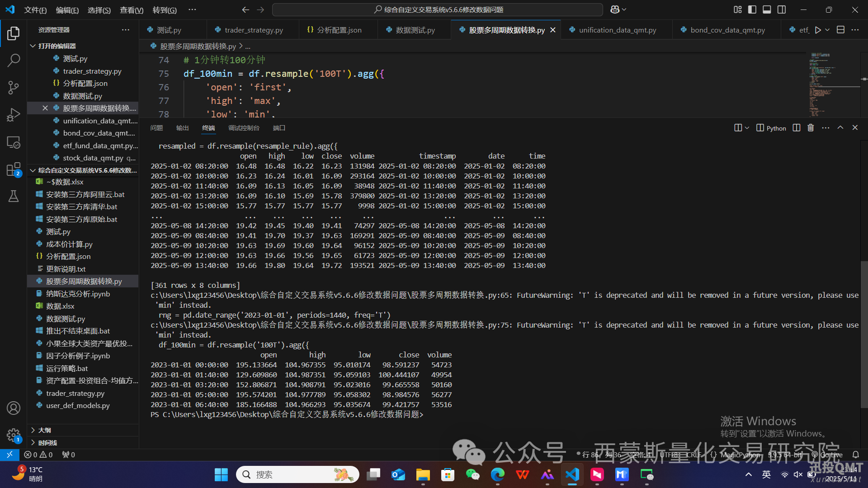Close the 股票多周期数据转换.py editor tab

coord(553,30)
